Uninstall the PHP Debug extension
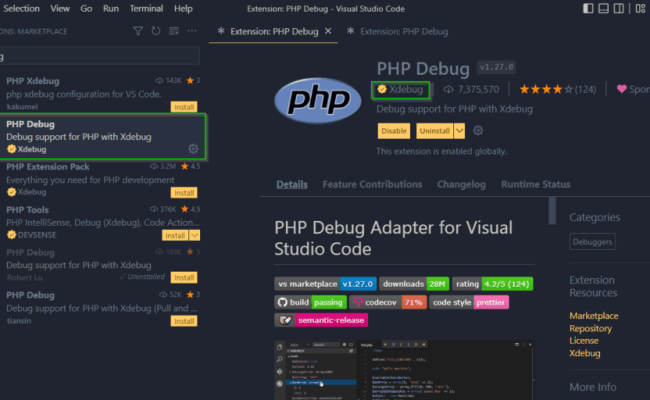Screen dimensions: 650x400 [434, 131]
